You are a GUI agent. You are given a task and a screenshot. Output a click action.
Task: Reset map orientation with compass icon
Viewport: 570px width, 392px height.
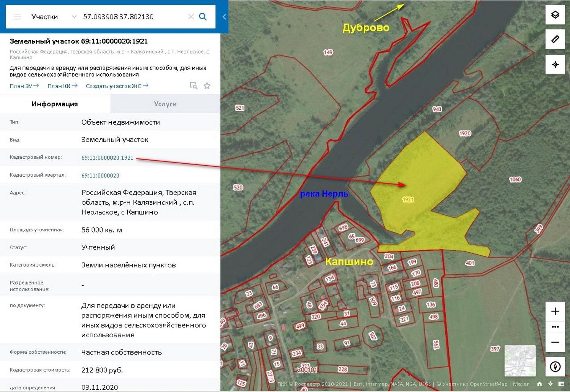coord(555,367)
